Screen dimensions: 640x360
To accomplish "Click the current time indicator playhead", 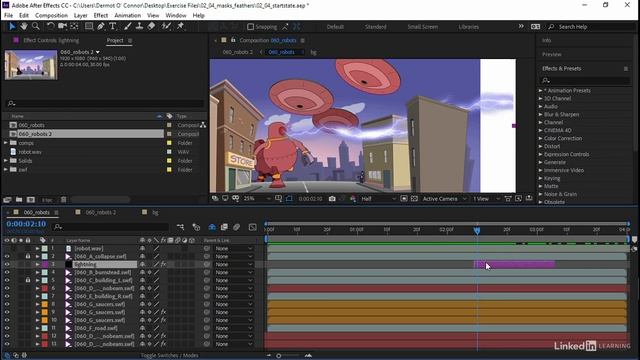I will pyautogui.click(x=477, y=231).
